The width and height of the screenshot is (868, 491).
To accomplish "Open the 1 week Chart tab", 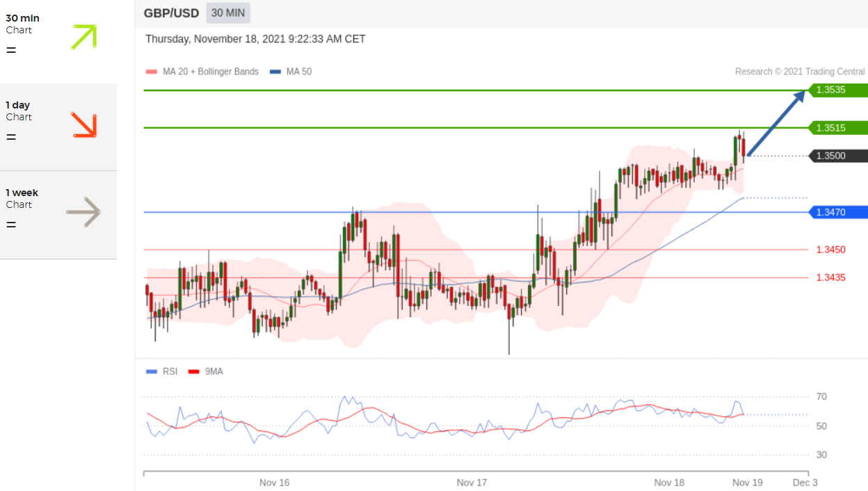I will tap(58, 215).
